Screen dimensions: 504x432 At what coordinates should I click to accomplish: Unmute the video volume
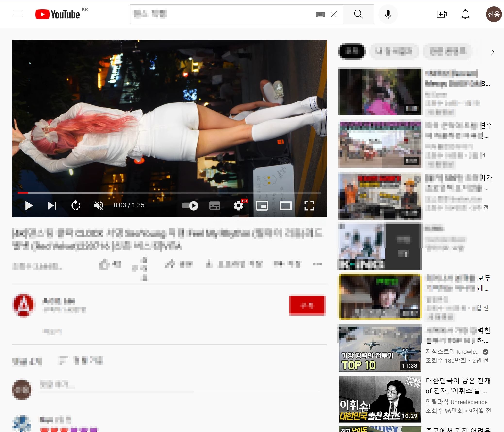pyautogui.click(x=99, y=205)
